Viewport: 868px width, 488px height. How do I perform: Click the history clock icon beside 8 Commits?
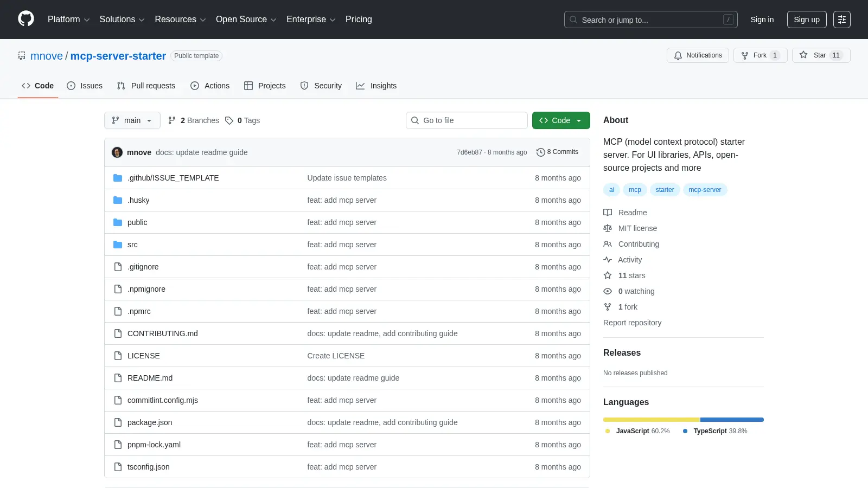pyautogui.click(x=540, y=152)
